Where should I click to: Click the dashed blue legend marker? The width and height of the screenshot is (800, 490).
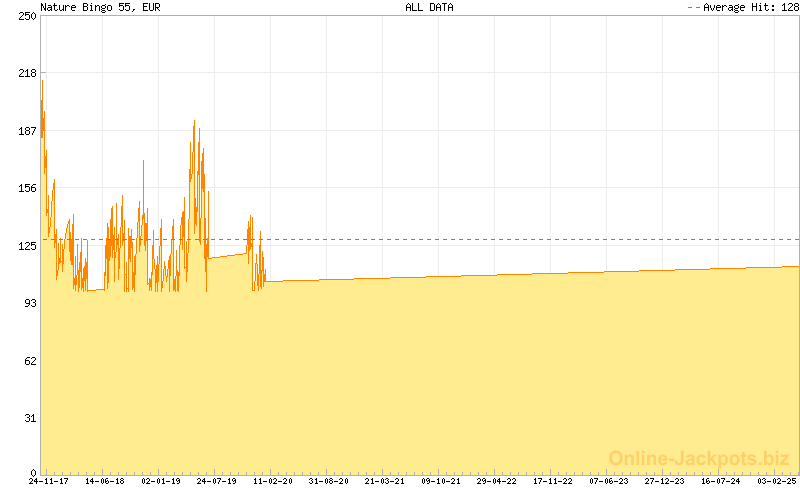[694, 7]
